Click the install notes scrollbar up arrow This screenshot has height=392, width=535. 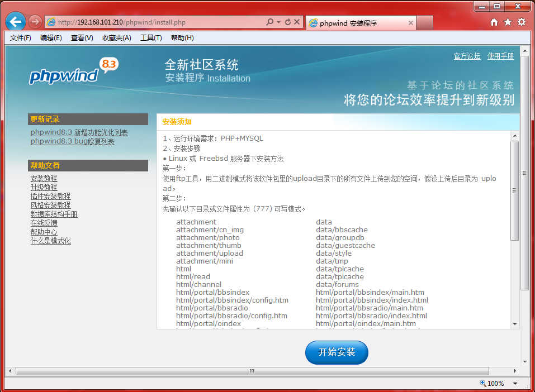tap(515, 136)
